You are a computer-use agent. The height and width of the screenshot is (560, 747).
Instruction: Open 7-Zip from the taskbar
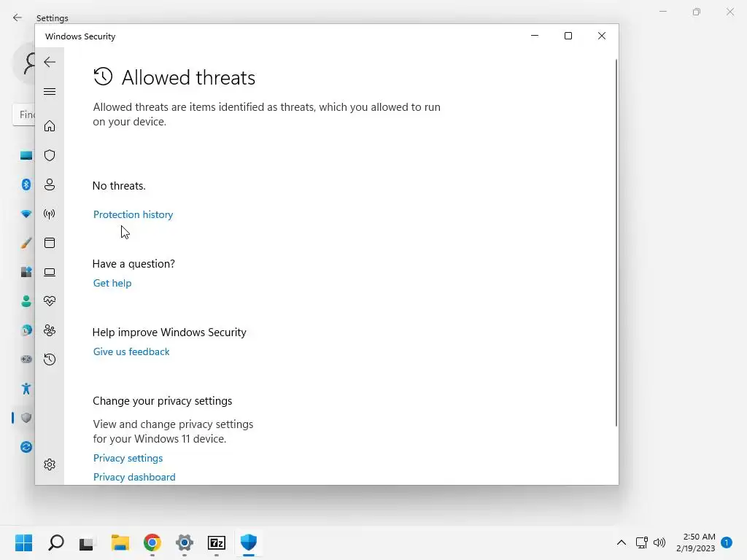click(217, 542)
